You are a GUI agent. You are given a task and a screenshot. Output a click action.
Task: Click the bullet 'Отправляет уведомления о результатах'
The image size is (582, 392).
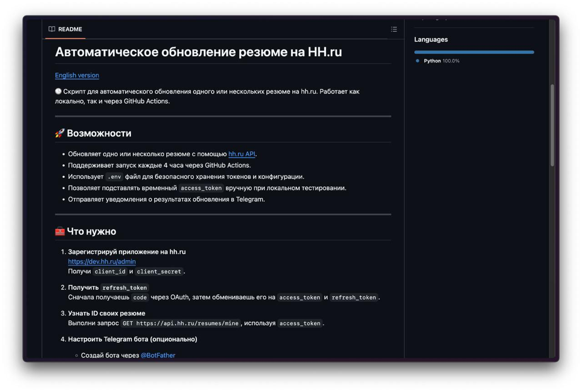(166, 199)
